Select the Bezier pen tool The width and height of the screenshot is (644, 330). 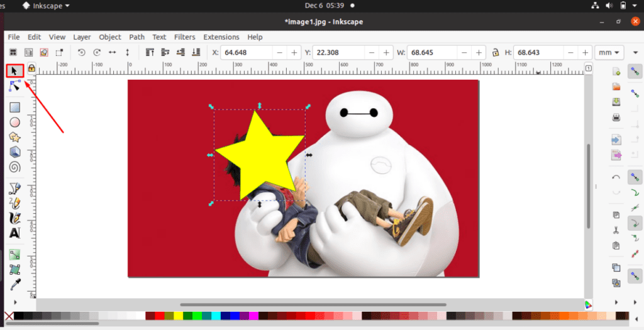click(x=15, y=189)
